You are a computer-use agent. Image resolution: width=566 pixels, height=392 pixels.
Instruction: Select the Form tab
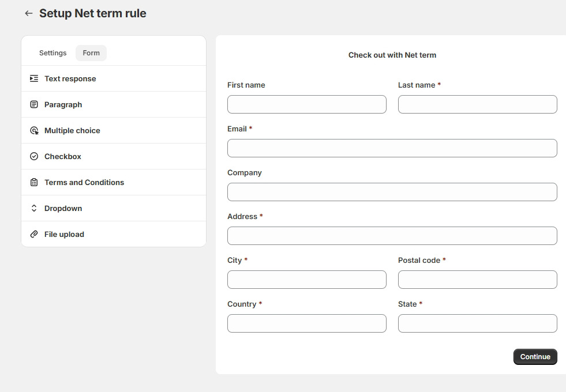[91, 53]
